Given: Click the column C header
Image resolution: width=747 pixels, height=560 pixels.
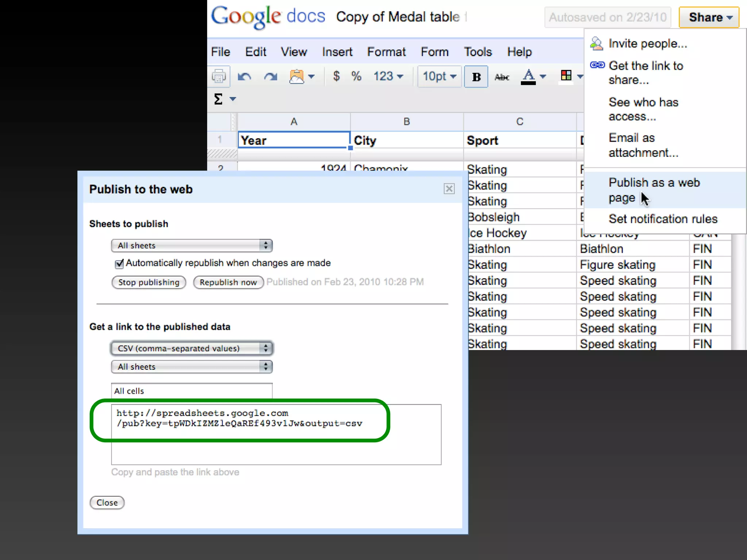Looking at the screenshot, I should [x=520, y=122].
